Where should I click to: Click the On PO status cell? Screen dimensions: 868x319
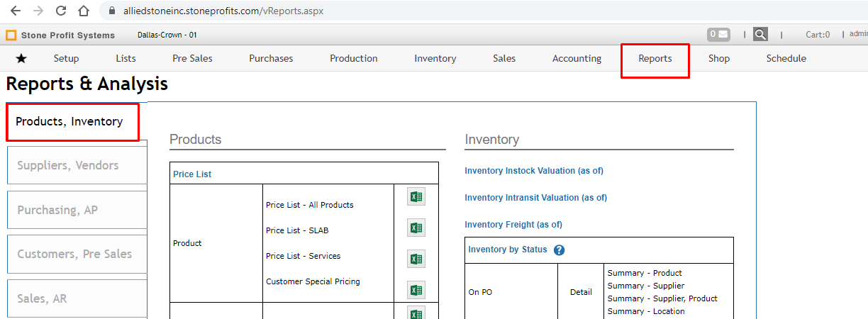(479, 292)
